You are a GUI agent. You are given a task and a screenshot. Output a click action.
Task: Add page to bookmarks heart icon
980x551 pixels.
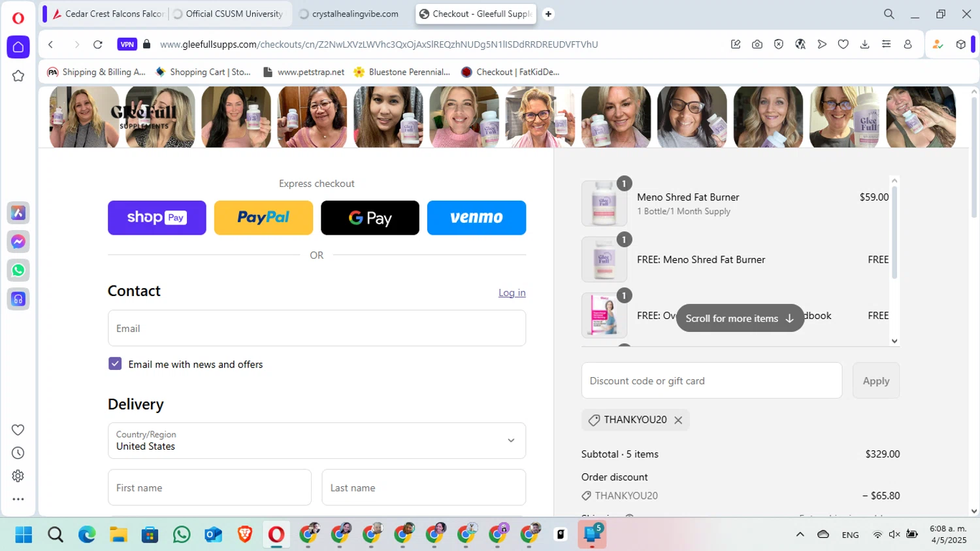coord(843,44)
